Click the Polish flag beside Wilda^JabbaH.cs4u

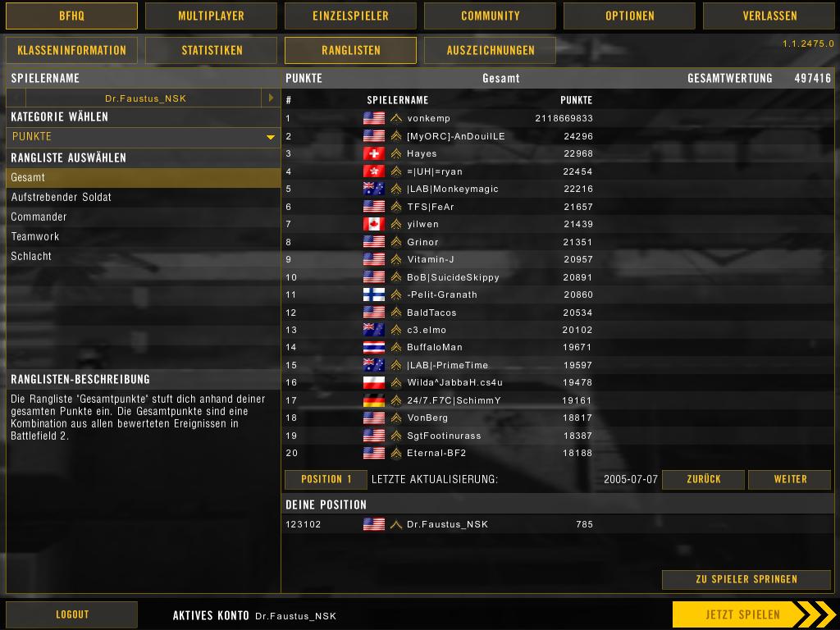pyautogui.click(x=374, y=382)
